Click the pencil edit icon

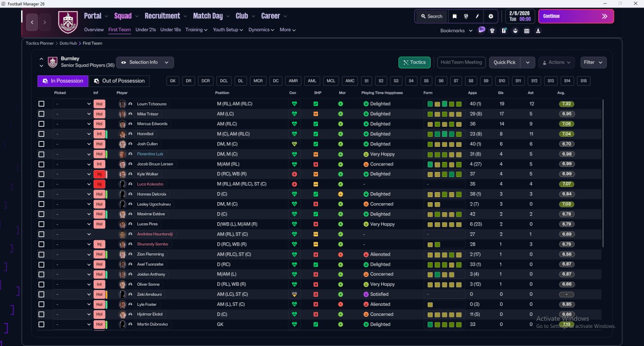[x=477, y=16]
